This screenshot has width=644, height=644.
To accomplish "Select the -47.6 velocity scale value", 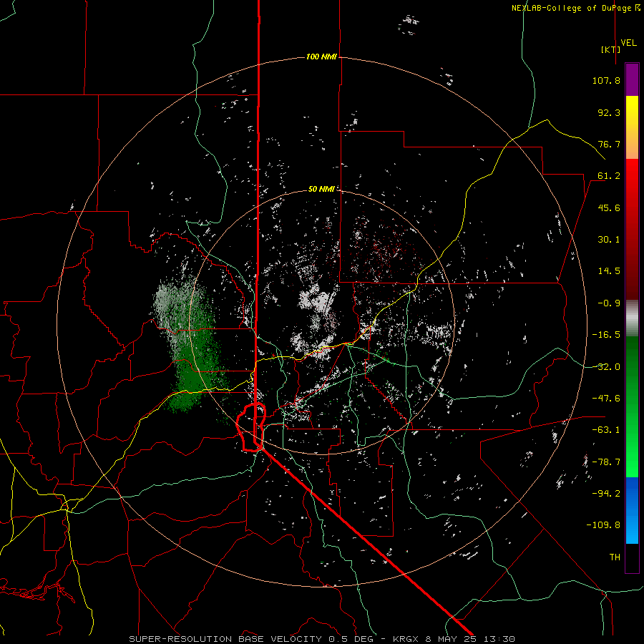I will pos(606,399).
